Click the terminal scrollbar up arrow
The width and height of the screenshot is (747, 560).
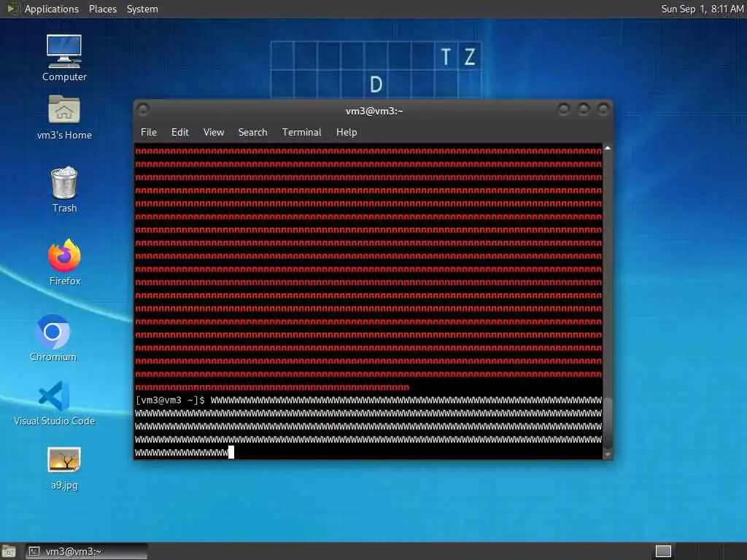coord(608,149)
